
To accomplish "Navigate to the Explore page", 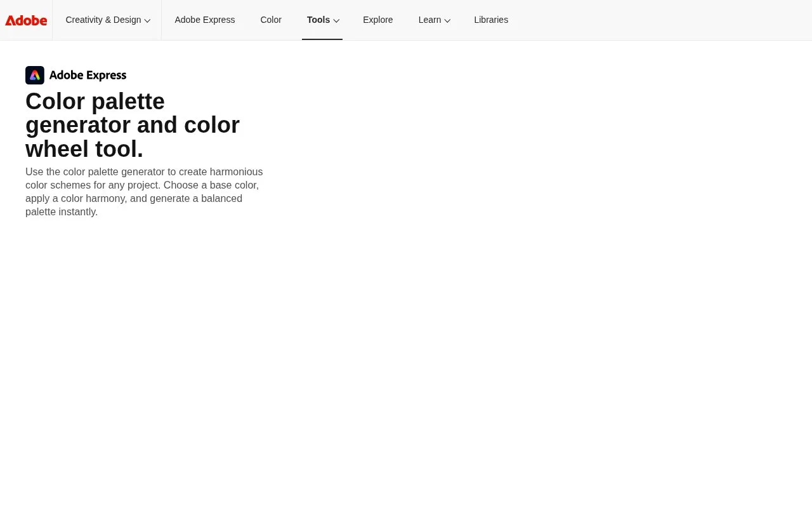I will pos(378,20).
